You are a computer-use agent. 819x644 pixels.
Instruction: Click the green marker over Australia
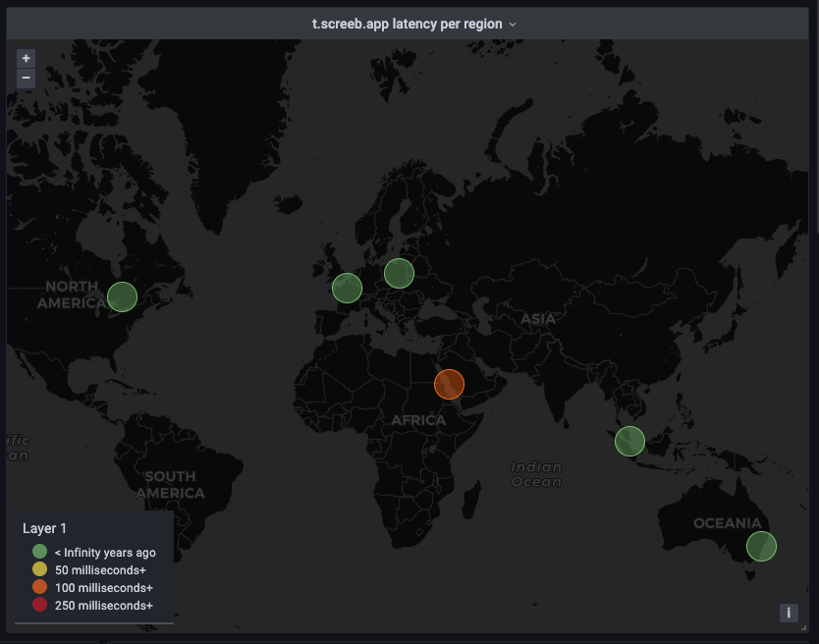pyautogui.click(x=761, y=546)
